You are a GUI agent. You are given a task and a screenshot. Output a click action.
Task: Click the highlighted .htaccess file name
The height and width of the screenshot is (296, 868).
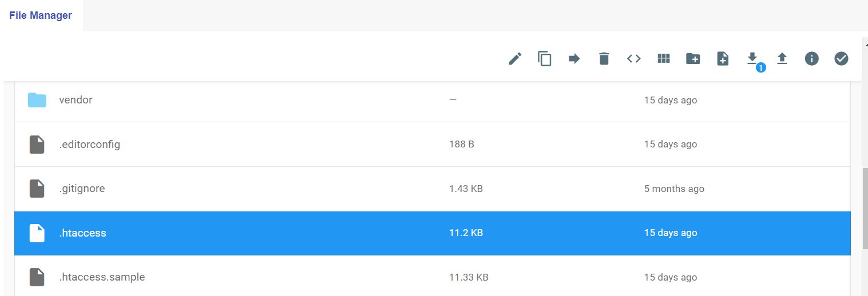[x=83, y=233]
